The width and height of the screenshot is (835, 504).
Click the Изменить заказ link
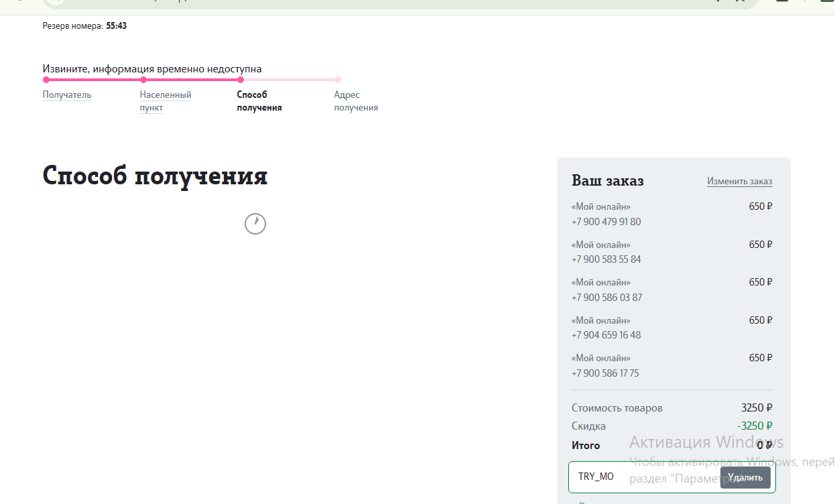coord(740,181)
